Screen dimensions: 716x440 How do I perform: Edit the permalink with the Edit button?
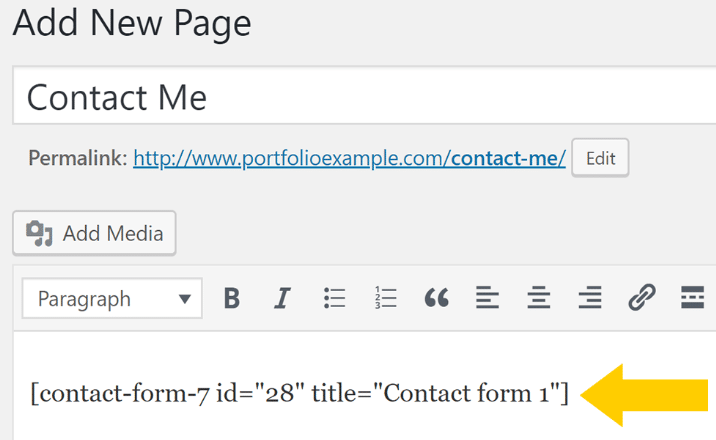tap(600, 158)
